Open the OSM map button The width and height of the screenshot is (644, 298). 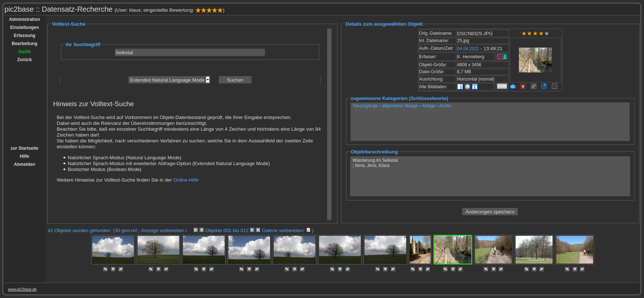pos(502,86)
